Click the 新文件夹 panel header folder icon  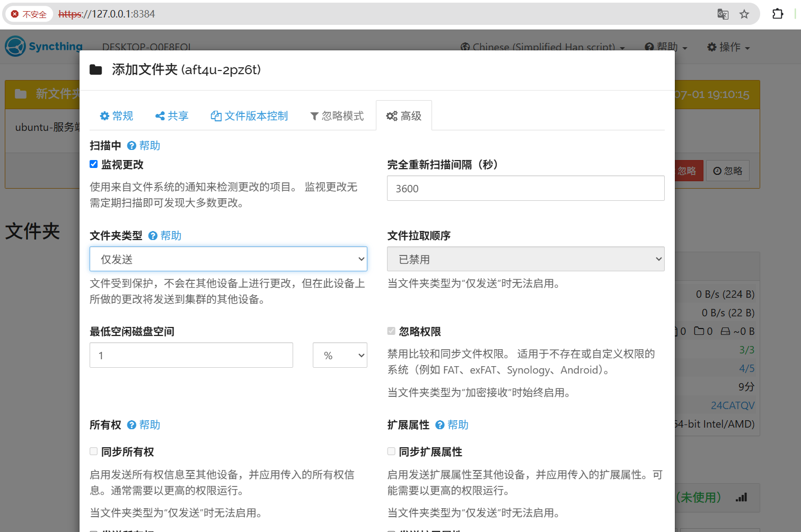click(x=21, y=94)
